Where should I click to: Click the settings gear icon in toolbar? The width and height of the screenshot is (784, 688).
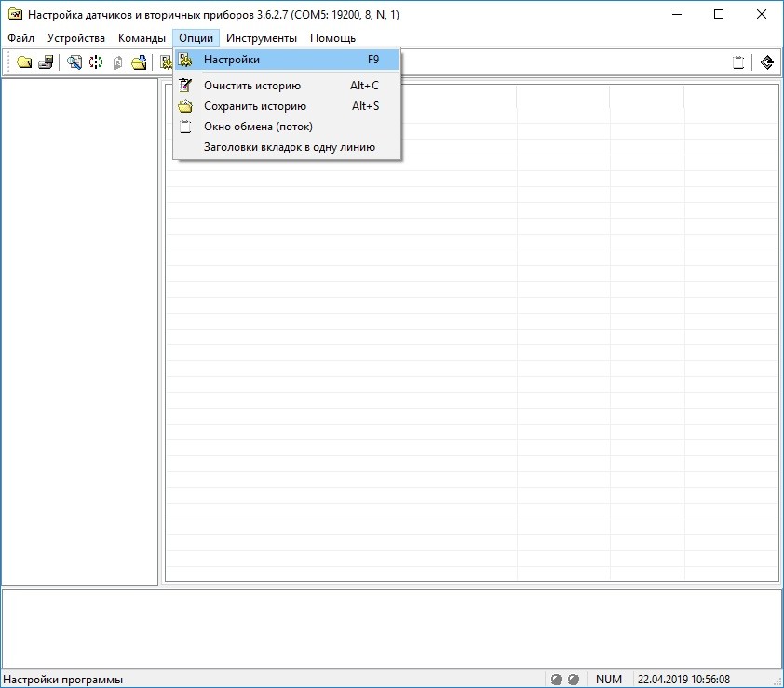pos(166,62)
